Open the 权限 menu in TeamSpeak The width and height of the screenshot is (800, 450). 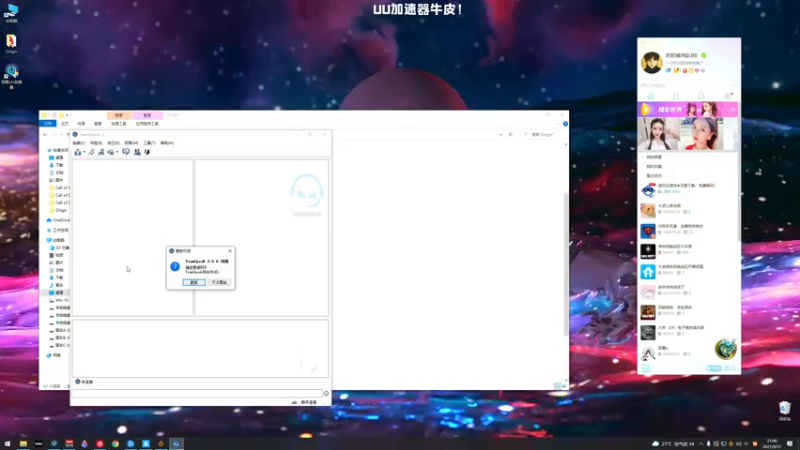click(131, 143)
